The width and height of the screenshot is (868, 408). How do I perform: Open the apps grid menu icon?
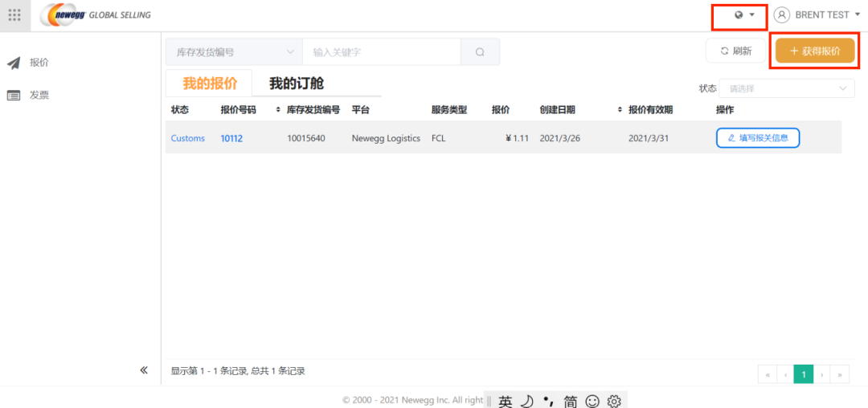pyautogui.click(x=15, y=15)
